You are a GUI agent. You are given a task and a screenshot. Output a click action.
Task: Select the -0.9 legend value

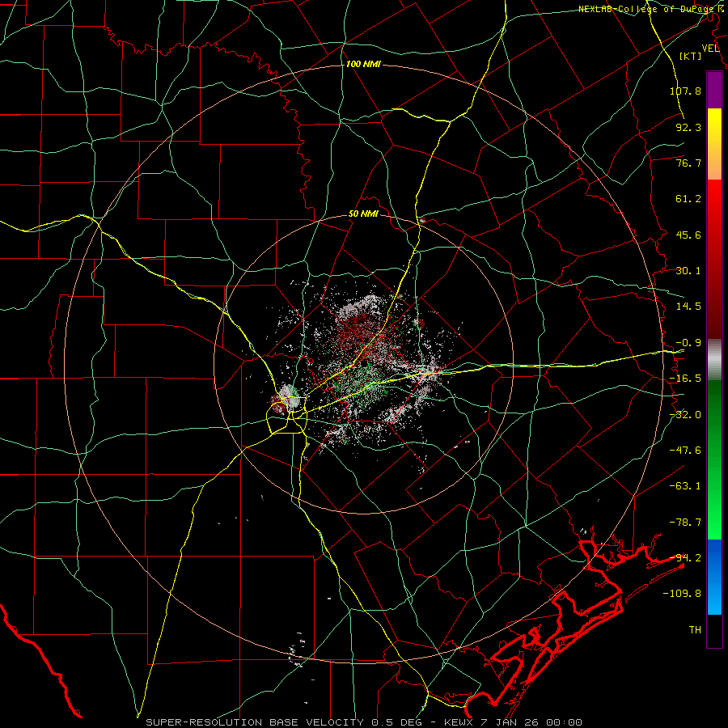coord(688,343)
